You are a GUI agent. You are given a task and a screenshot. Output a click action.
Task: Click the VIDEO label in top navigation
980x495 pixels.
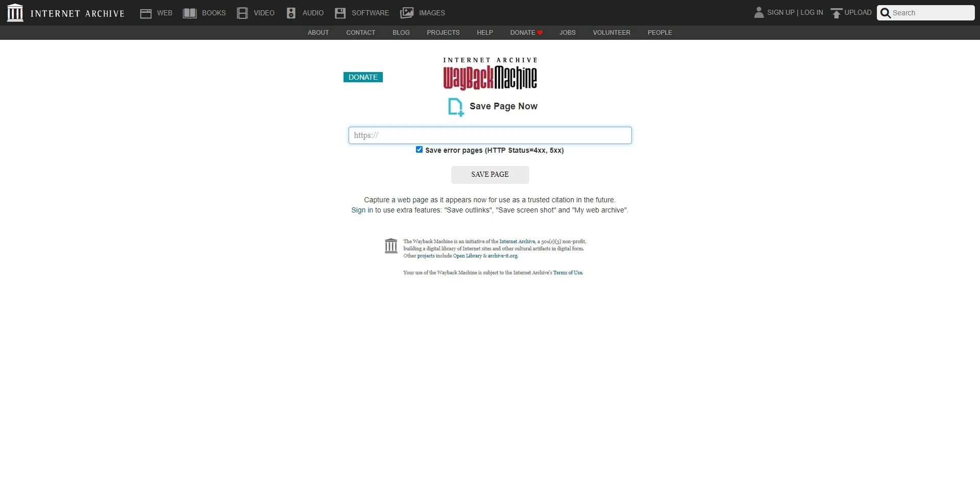point(264,13)
